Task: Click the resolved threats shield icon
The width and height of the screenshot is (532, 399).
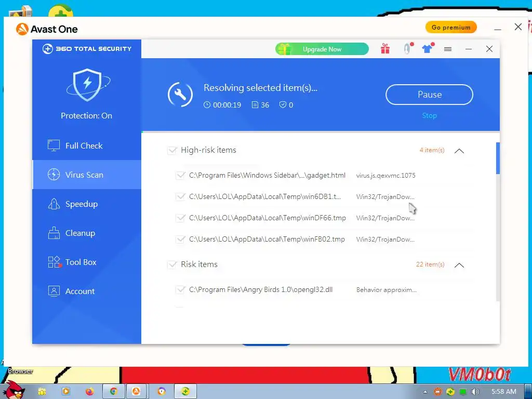Action: tap(283, 105)
